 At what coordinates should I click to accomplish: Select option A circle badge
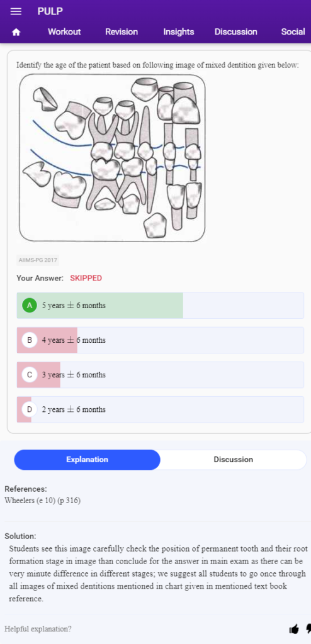pyautogui.click(x=29, y=306)
